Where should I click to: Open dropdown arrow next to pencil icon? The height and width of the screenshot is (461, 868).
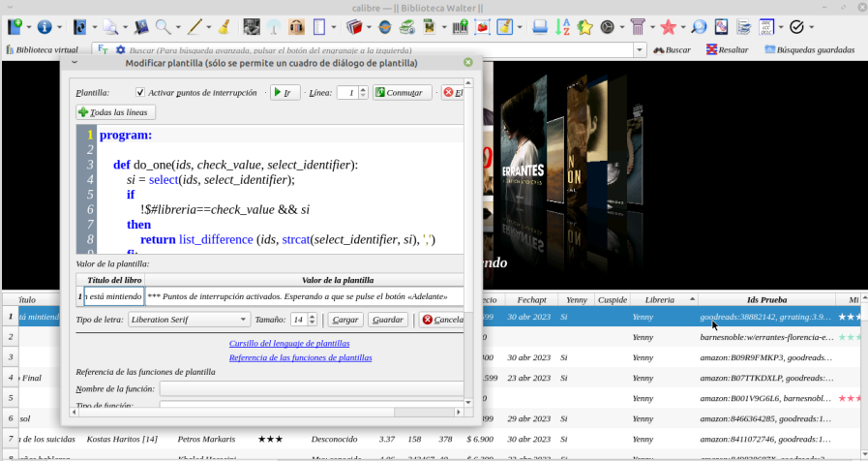pos(209,26)
